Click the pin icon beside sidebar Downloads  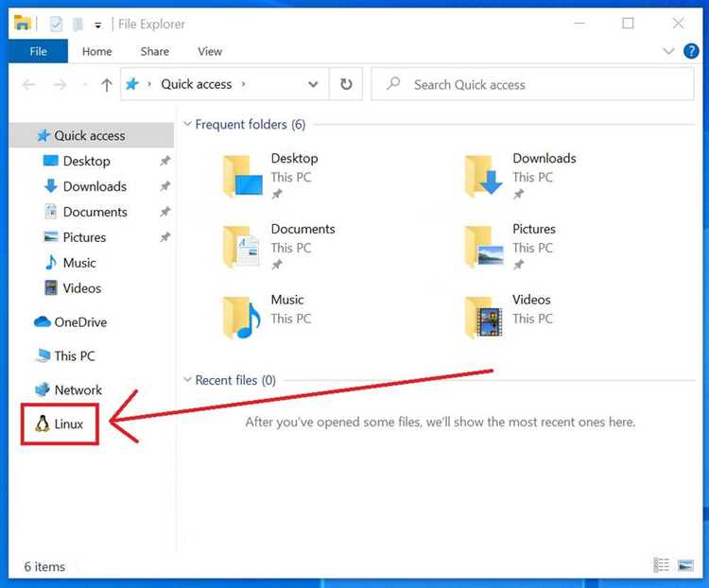(165, 186)
